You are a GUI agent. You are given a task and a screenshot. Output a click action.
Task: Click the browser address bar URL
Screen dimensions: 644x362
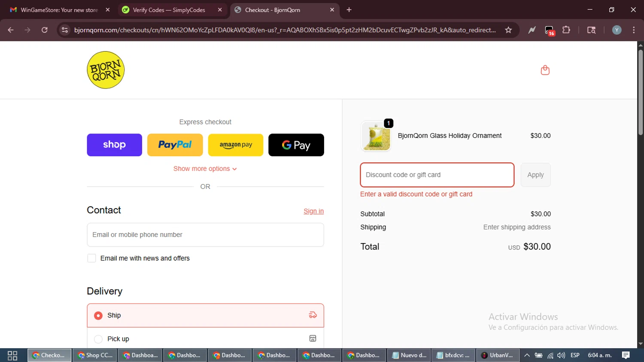coord(285,30)
